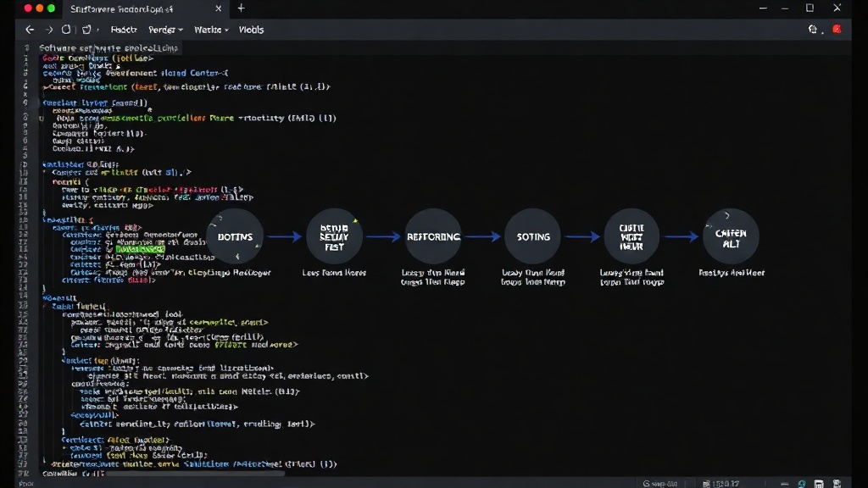This screenshot has width=868, height=488.
Task: Open the calculator-like icon in status bar
Action: pos(819,484)
